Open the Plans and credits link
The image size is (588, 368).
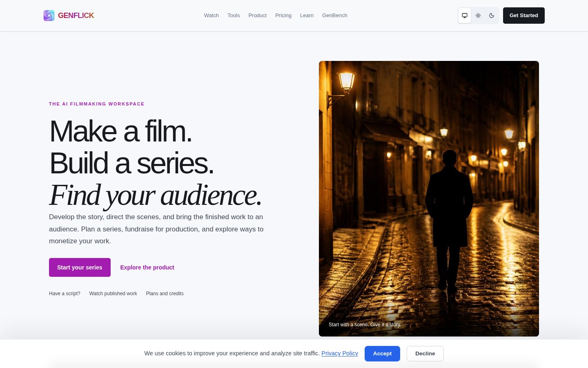[165, 294]
